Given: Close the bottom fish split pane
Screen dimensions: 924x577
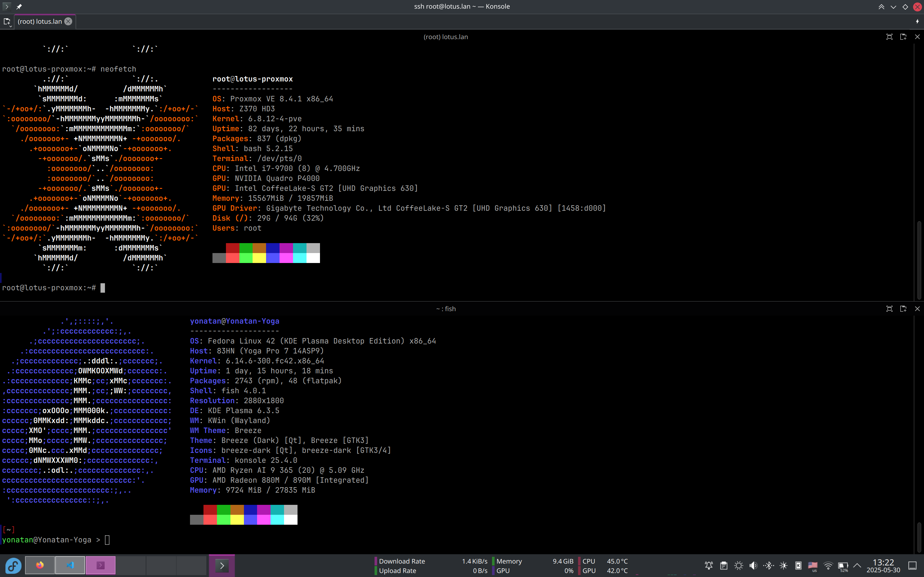Looking at the screenshot, I should click(917, 309).
